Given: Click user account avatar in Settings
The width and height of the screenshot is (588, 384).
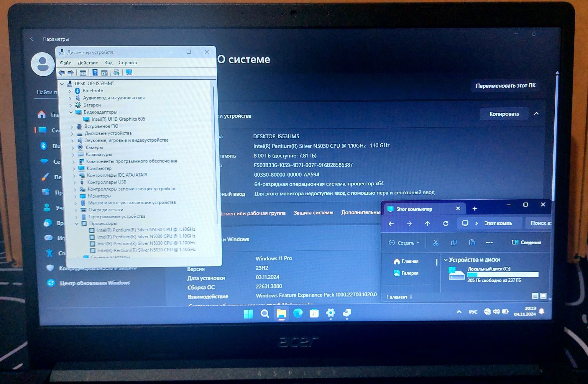Looking at the screenshot, I should [x=43, y=64].
